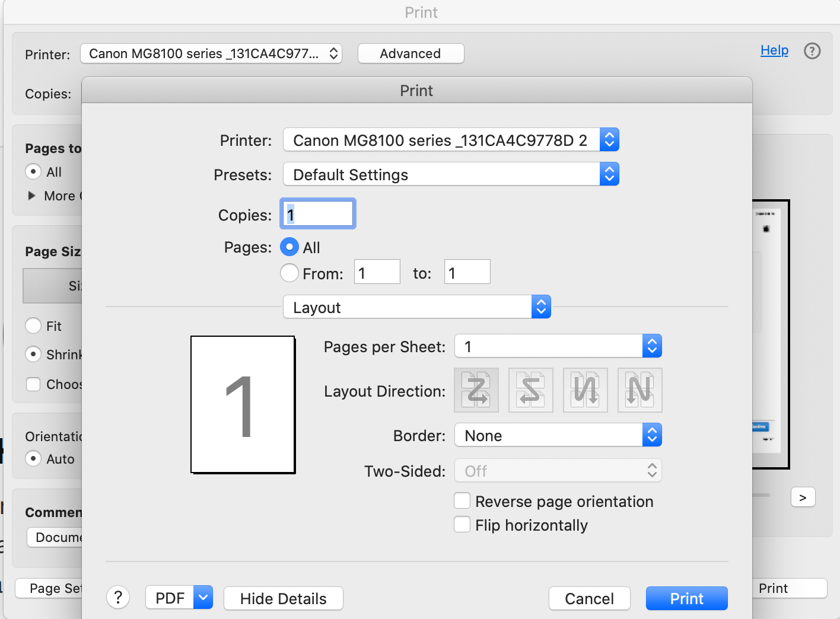Click Hide Details

coord(283,598)
